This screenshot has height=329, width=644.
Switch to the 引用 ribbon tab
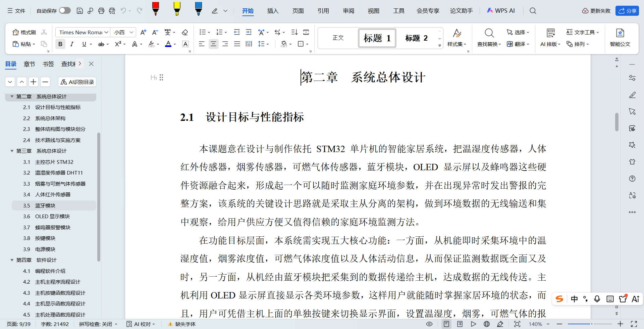323,11
